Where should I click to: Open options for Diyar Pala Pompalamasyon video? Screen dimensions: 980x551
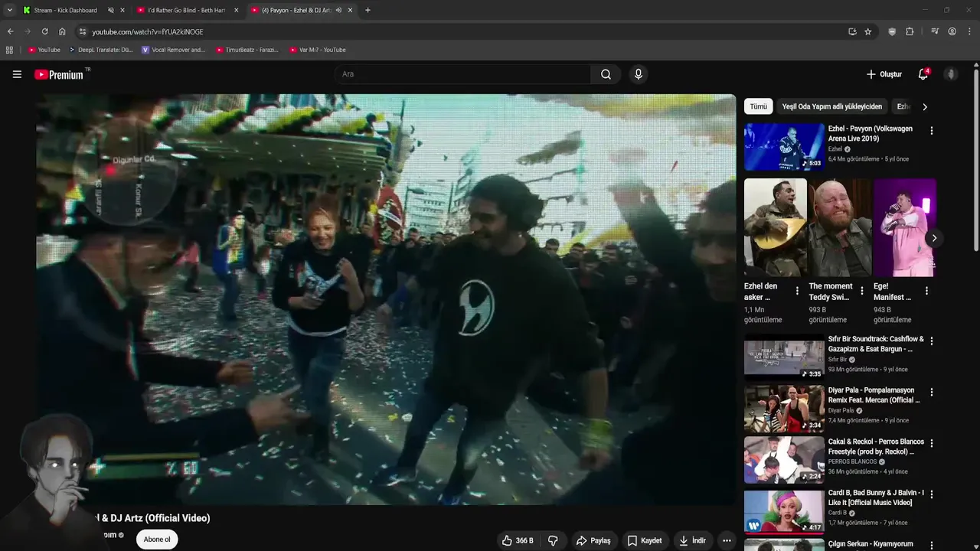tap(931, 392)
